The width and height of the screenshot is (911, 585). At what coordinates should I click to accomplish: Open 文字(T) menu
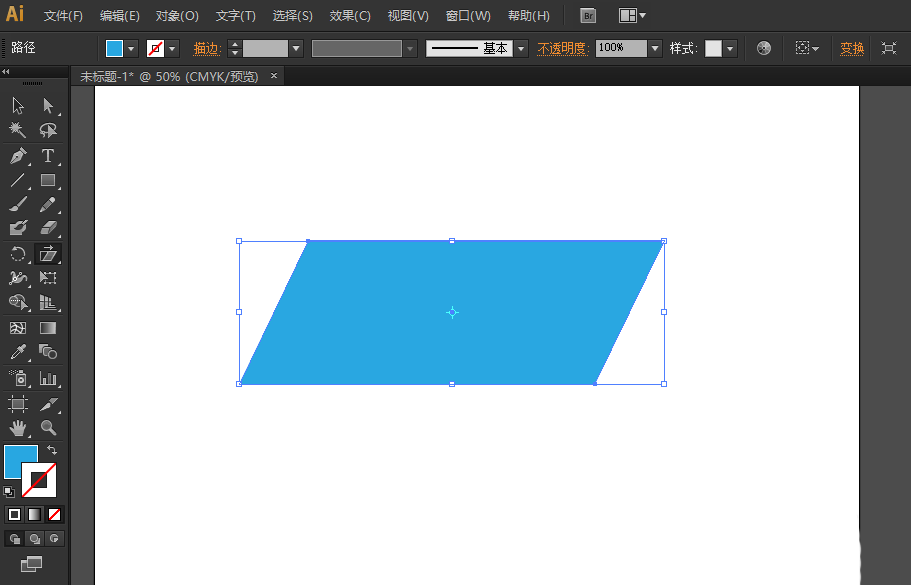click(236, 16)
